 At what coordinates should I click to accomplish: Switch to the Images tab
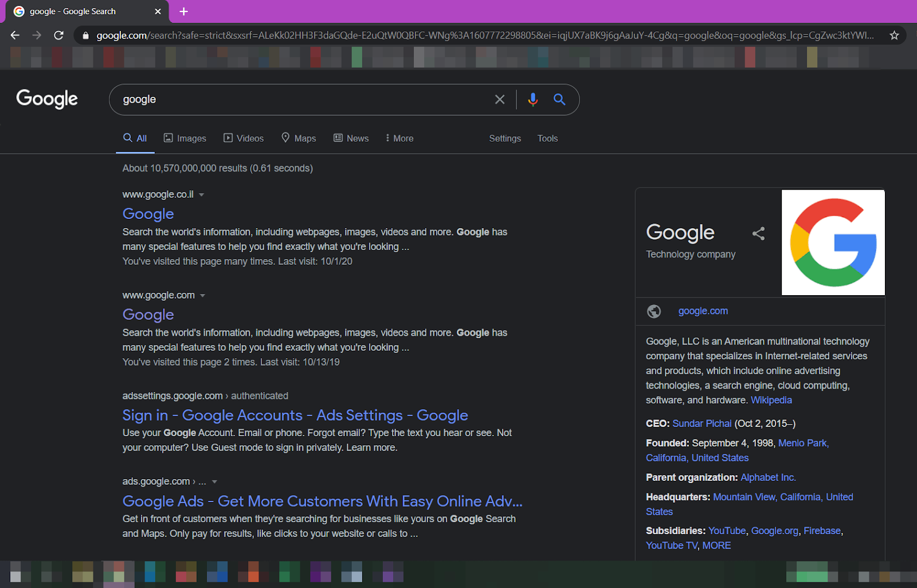185,138
